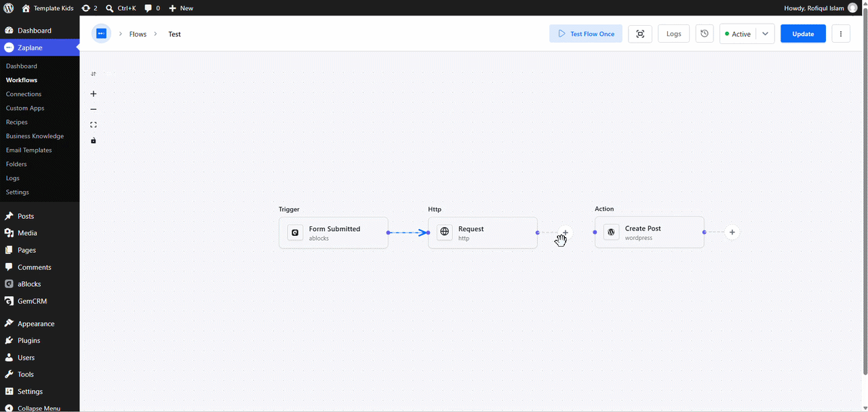
Task: Open the New content menu
Action: (181, 8)
